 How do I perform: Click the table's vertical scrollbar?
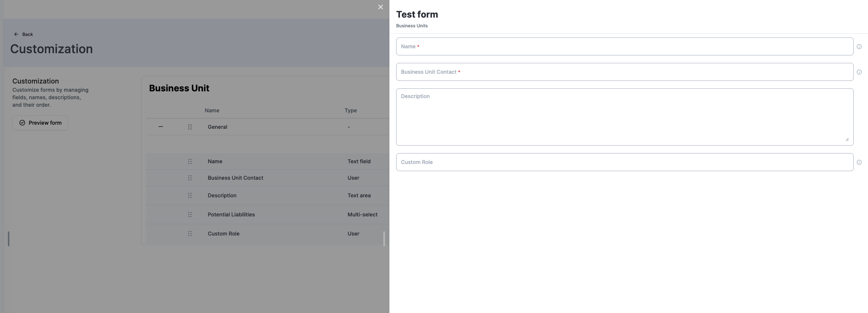tap(384, 238)
